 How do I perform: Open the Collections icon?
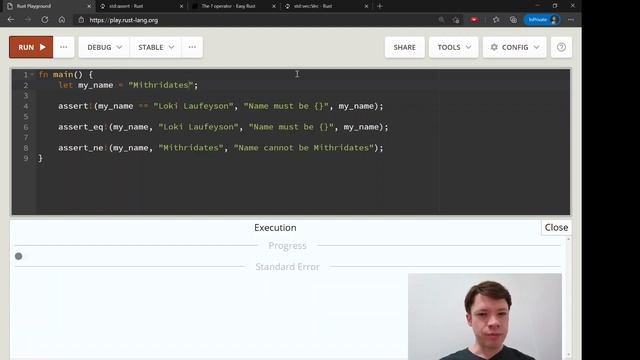pos(513,20)
